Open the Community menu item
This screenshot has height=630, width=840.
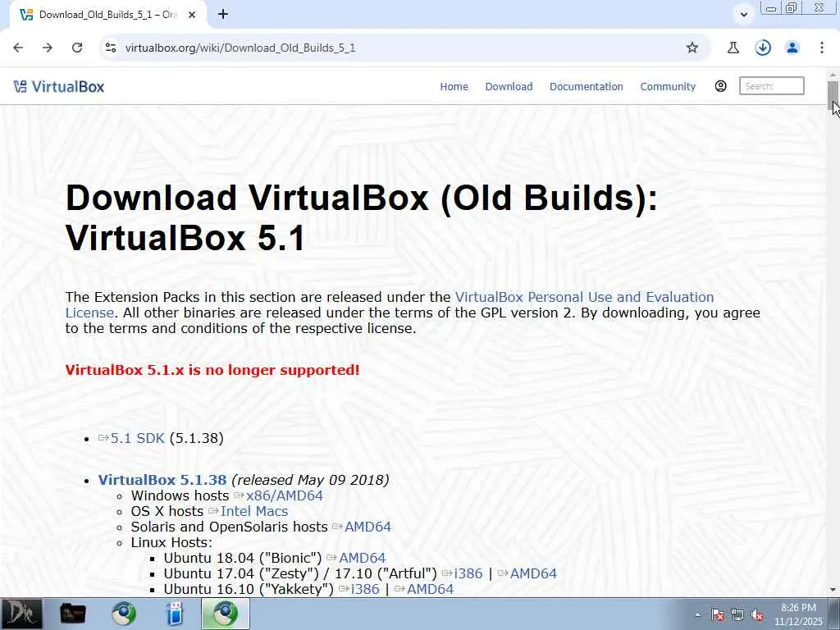(668, 86)
